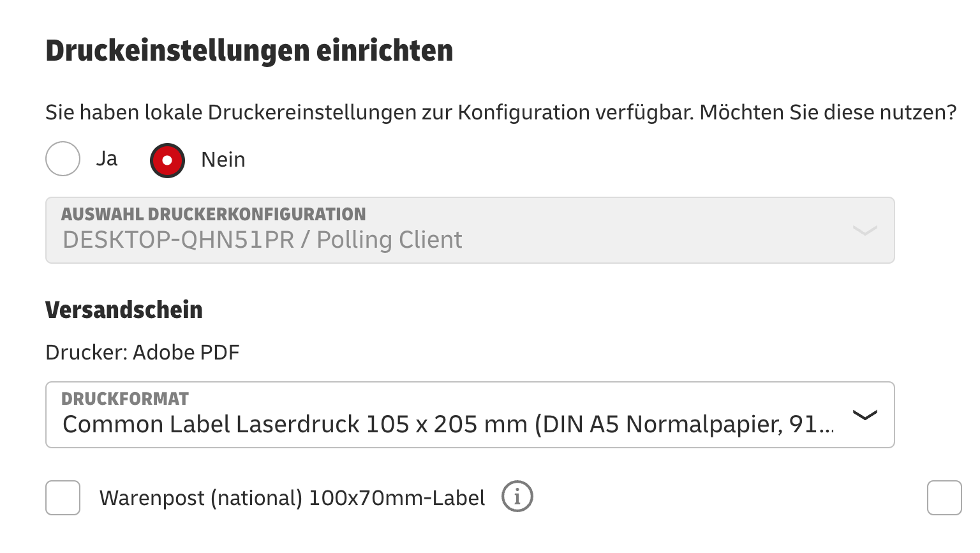Click the 'Drucker: Adobe PDF' text
This screenshot has height=553, width=980.
142,352
